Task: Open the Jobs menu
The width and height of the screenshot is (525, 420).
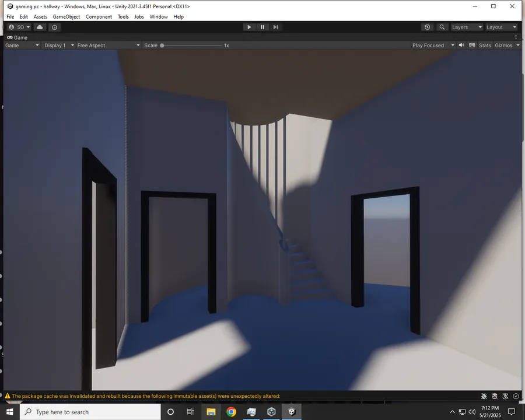Action: click(x=139, y=17)
